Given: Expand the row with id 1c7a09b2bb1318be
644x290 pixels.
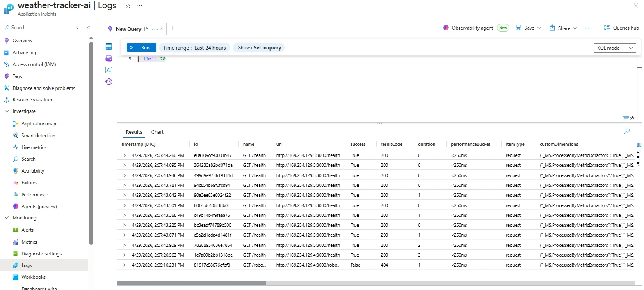Looking at the screenshot, I should click(x=125, y=255).
